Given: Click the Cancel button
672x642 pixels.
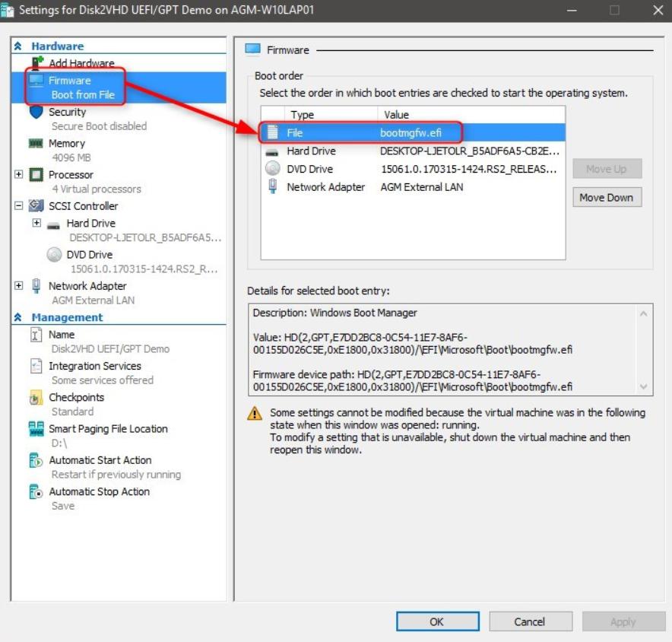Looking at the screenshot, I should (x=530, y=621).
